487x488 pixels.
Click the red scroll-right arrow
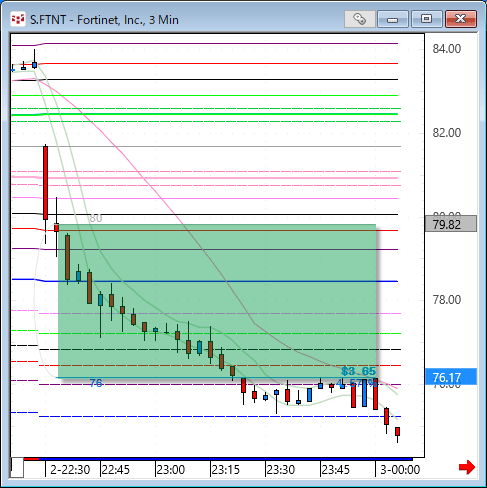pyautogui.click(x=467, y=467)
